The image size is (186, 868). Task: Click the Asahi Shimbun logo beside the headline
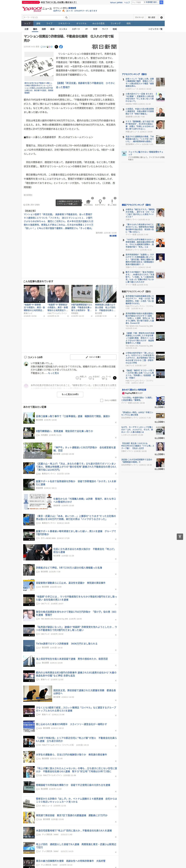point(104,47)
